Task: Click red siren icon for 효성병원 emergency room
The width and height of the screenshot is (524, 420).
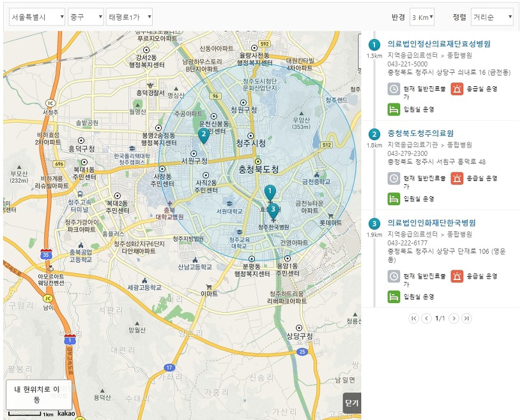Action: (457, 89)
